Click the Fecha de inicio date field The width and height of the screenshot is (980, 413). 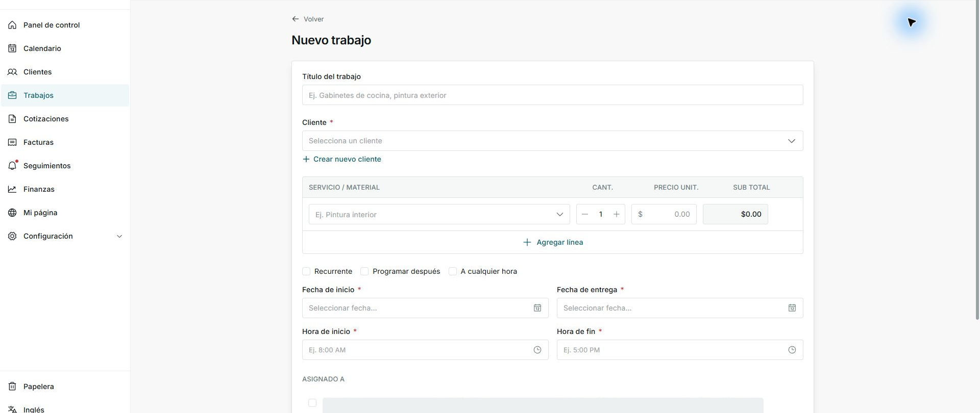(425, 308)
